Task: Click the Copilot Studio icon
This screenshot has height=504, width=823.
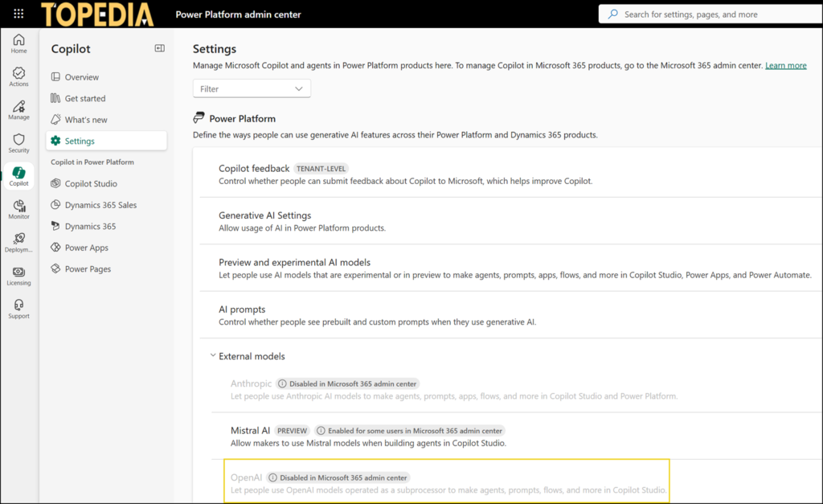Action: (x=55, y=183)
